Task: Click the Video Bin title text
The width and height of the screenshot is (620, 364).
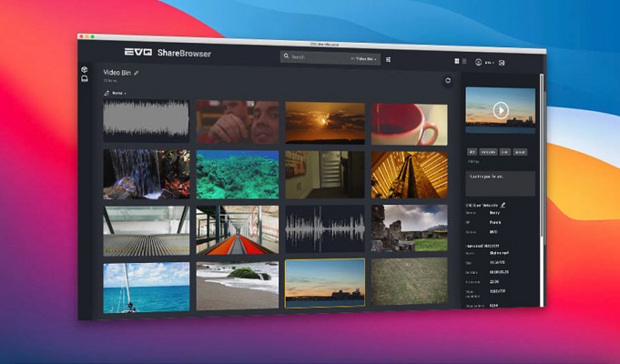Action: coord(117,73)
